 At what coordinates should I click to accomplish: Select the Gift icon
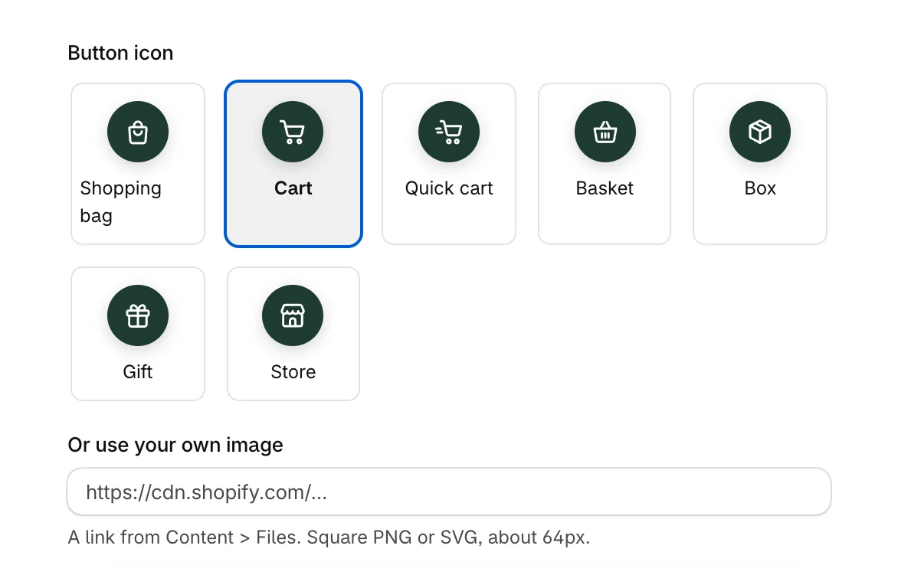[x=137, y=315]
